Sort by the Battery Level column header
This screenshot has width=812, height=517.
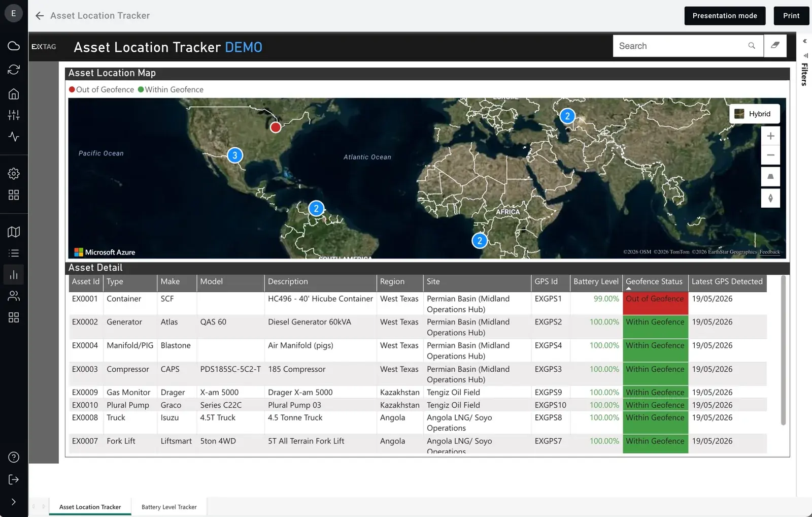(596, 281)
